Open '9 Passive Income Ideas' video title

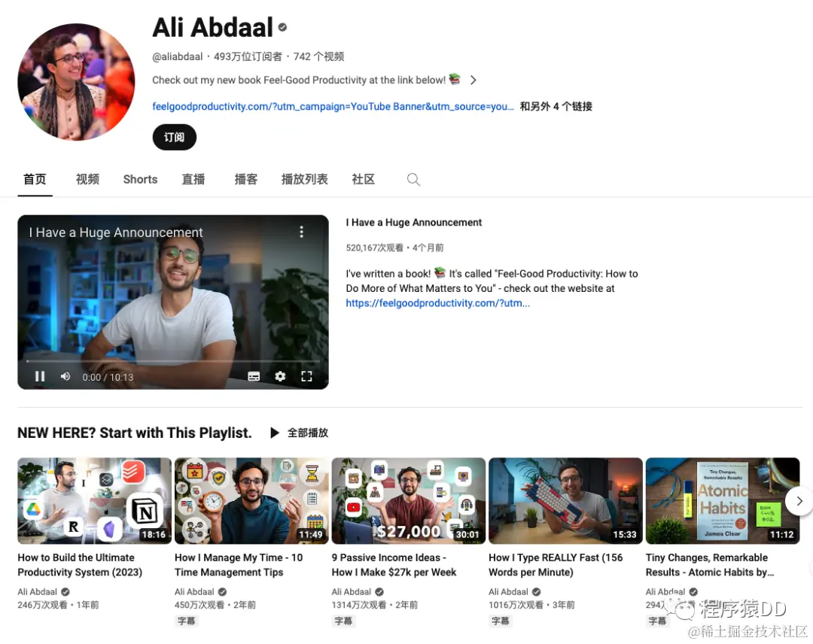pos(394,565)
